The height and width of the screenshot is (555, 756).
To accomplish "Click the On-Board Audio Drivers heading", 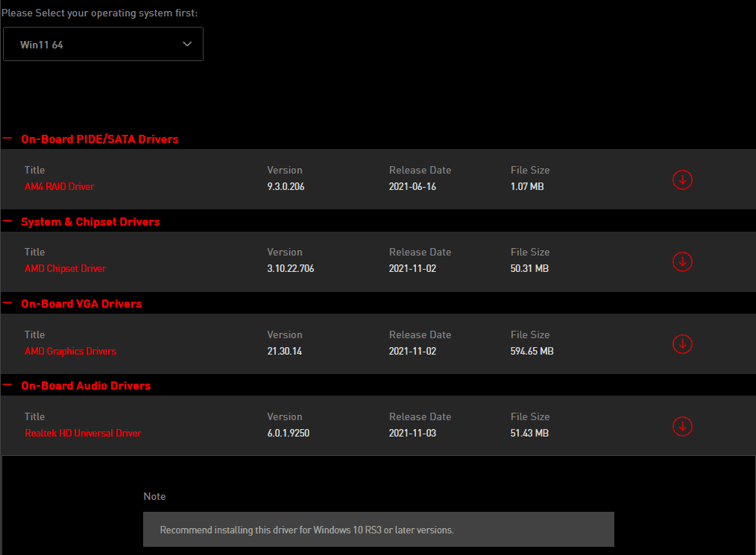I will pos(86,386).
